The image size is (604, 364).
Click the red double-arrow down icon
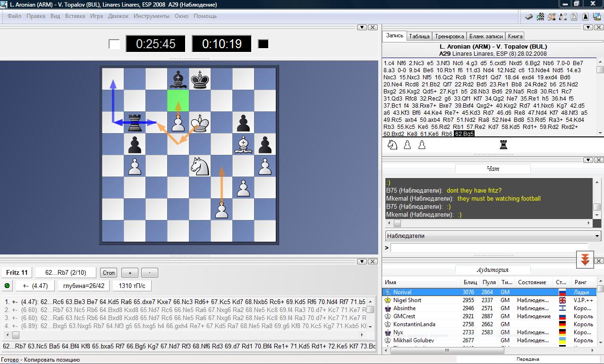pyautogui.click(x=584, y=259)
